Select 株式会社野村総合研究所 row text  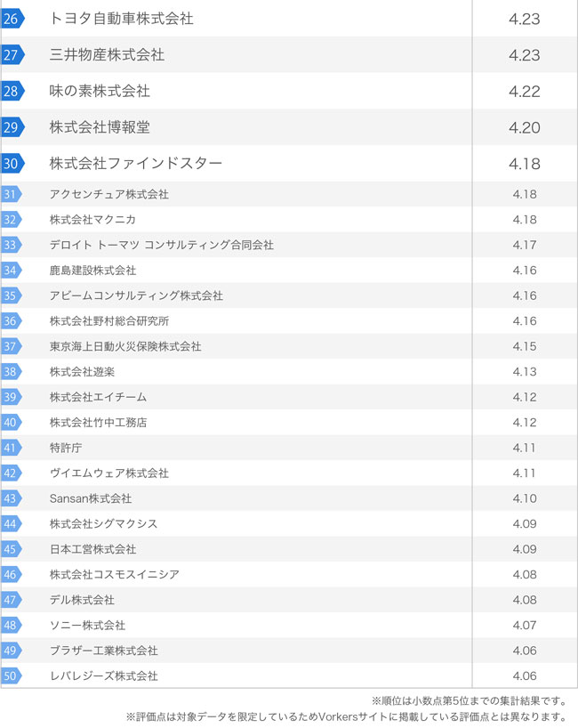[109, 320]
